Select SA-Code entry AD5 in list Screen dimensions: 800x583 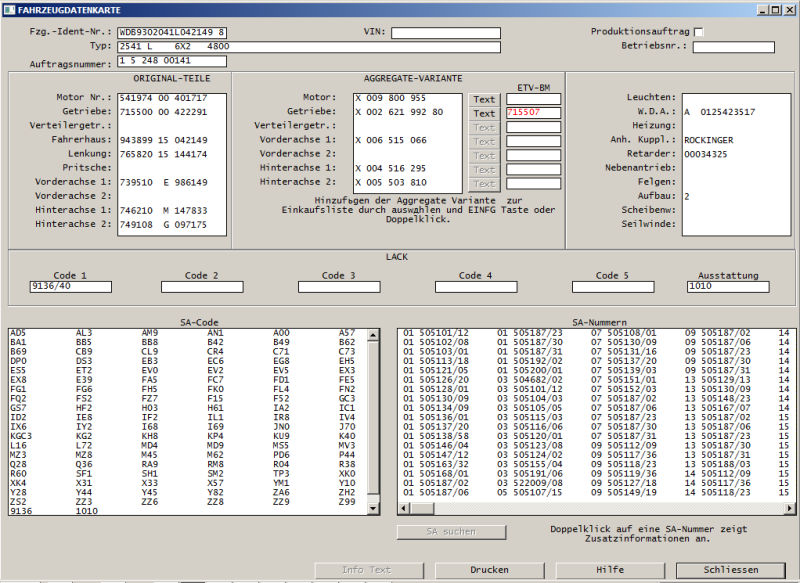18,333
